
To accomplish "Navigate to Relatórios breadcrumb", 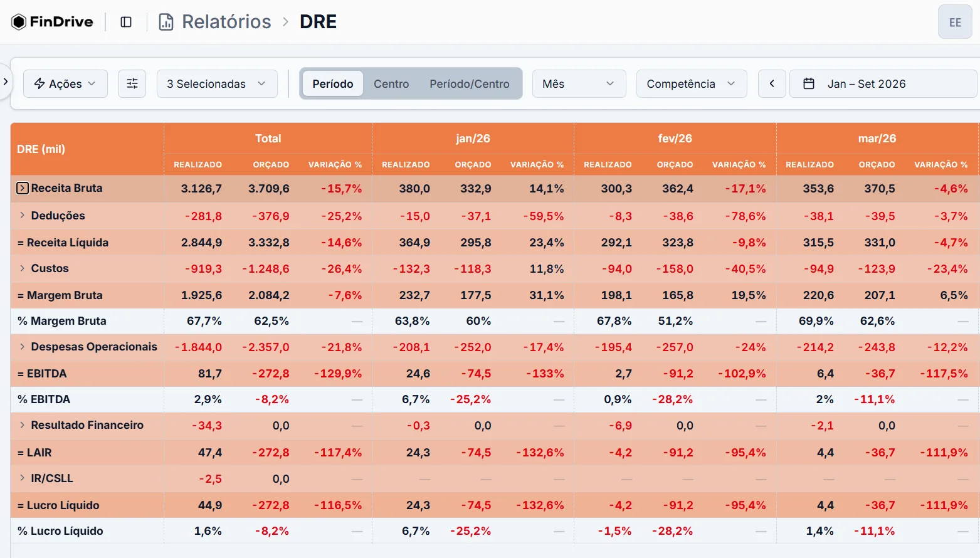I will coord(226,22).
